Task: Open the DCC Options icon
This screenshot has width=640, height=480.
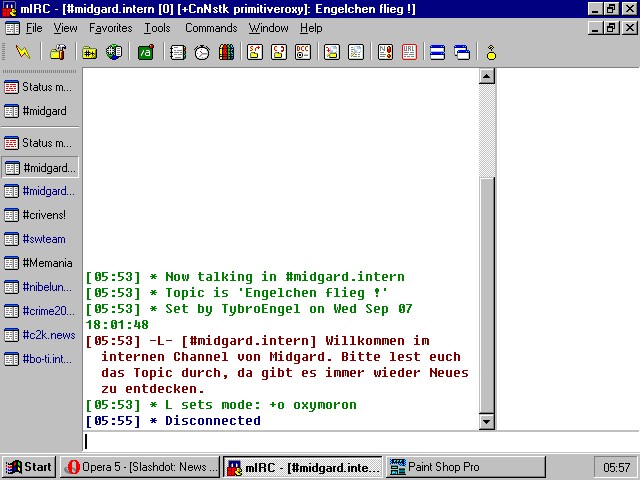Action: (303, 52)
